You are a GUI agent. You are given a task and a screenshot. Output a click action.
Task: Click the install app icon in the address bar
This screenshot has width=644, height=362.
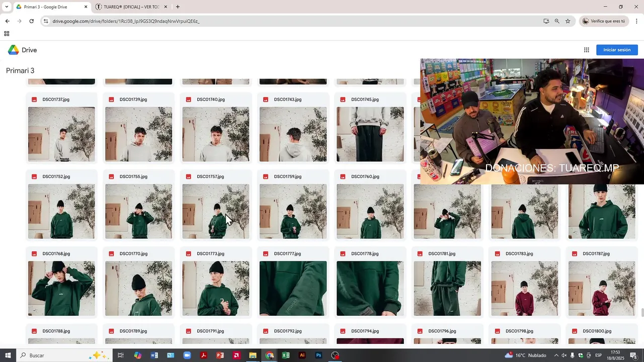point(546,21)
